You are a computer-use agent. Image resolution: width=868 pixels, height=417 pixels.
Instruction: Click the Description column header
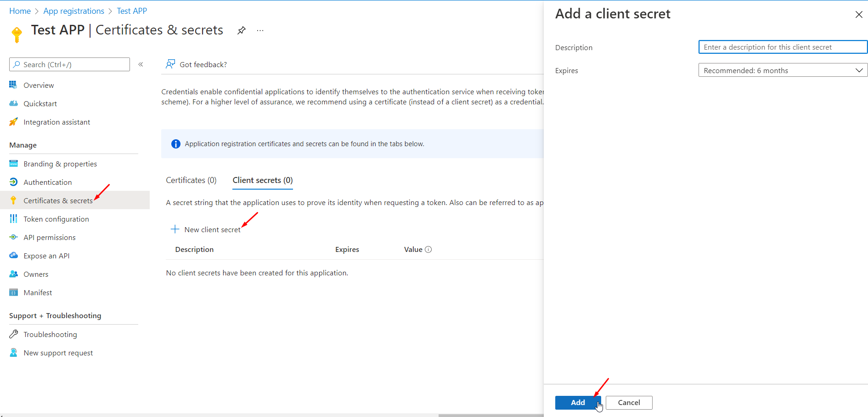194,250
